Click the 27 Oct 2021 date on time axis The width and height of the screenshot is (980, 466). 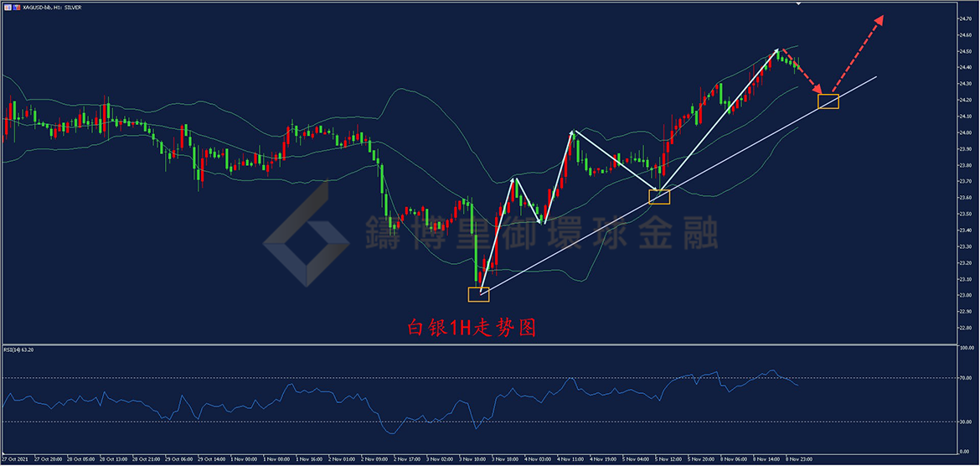(x=17, y=459)
